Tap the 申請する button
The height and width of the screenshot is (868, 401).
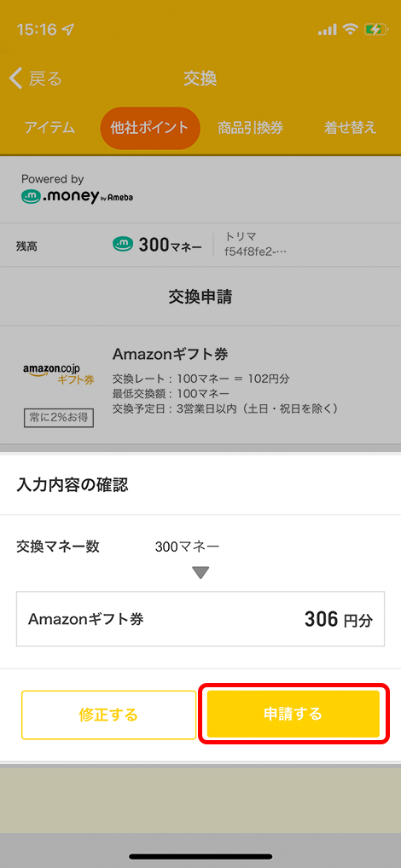pos(293,715)
